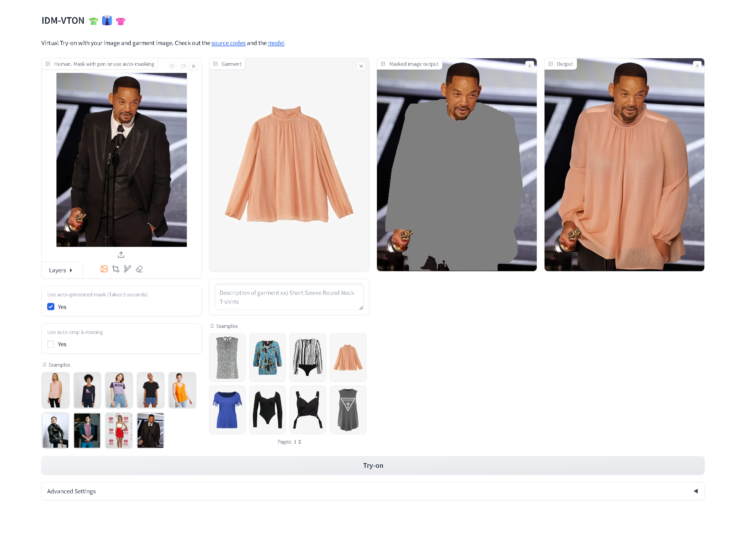The image size is (756, 545).
Task: Open the model link
Action: coord(276,43)
